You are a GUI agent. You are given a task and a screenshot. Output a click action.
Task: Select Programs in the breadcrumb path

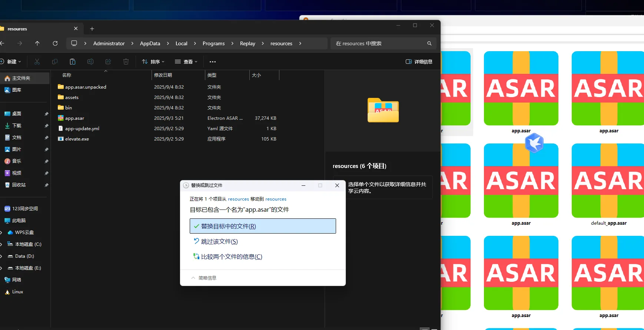[x=213, y=43]
